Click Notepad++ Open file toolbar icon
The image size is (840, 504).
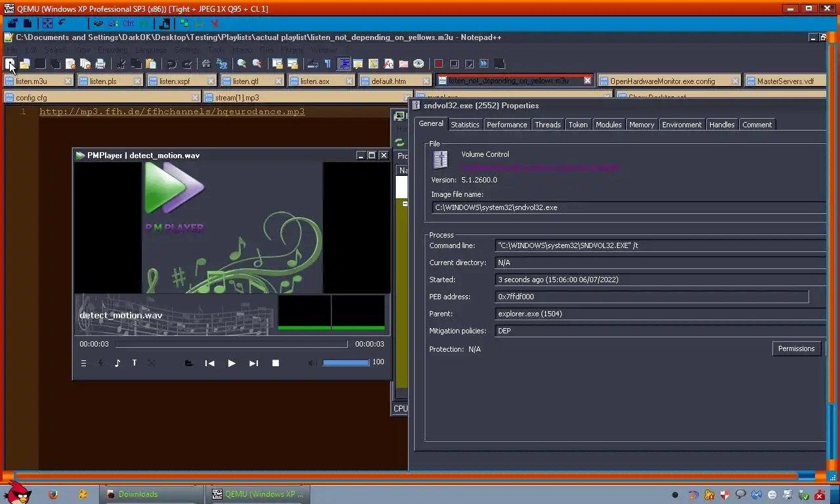(25, 64)
